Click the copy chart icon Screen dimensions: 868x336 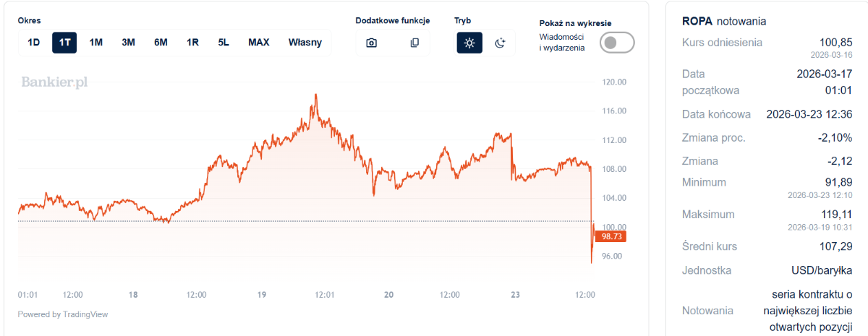tap(414, 43)
